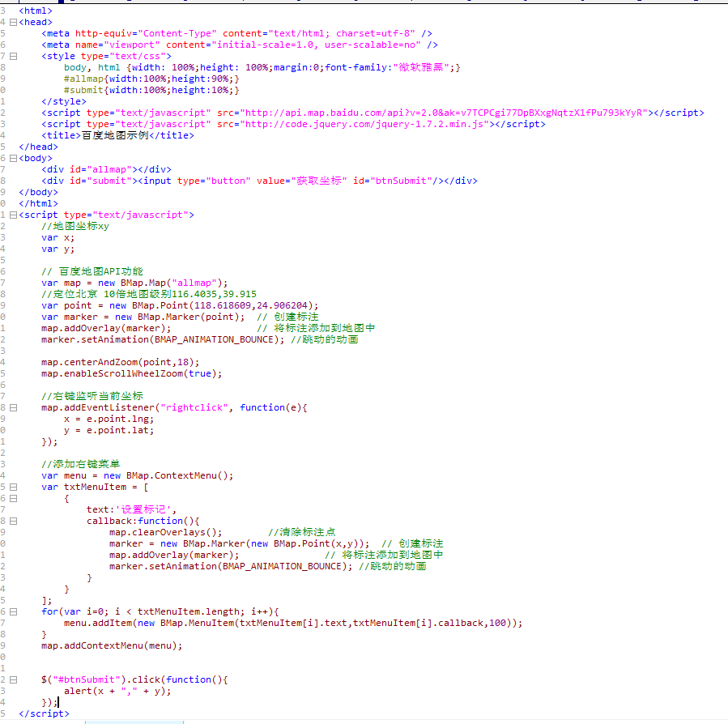Click the closing </style> tag
Image resolution: width=728 pixels, height=724 pixels.
point(64,101)
